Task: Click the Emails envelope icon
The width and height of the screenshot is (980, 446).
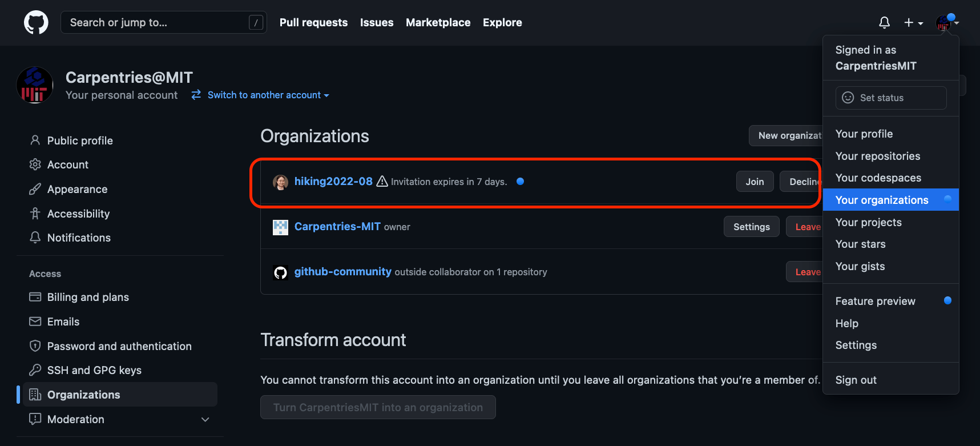Action: 35,322
